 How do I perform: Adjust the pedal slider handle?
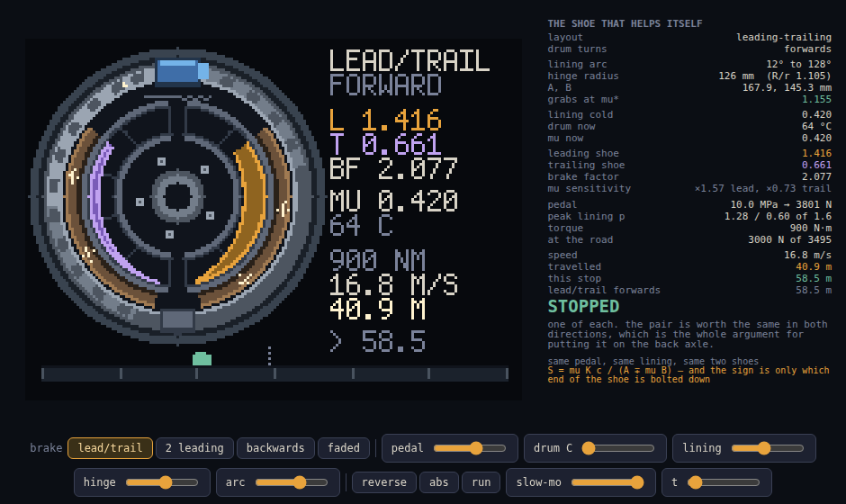476,448
